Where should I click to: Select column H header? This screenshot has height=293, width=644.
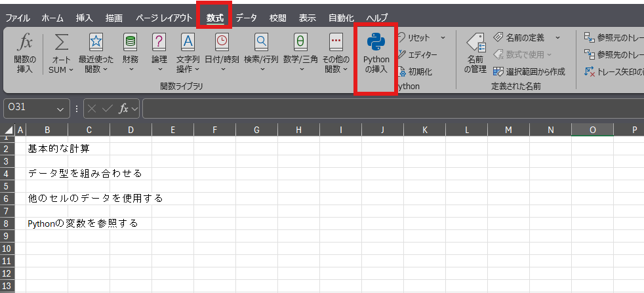pyautogui.click(x=298, y=130)
